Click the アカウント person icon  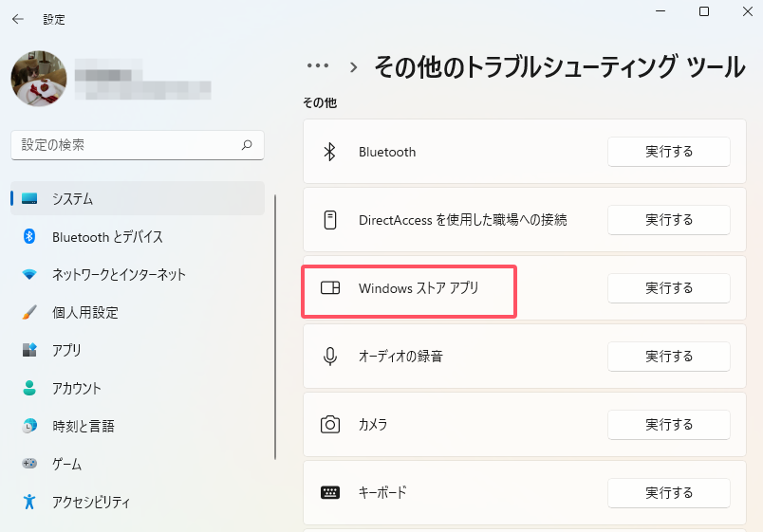(29, 388)
